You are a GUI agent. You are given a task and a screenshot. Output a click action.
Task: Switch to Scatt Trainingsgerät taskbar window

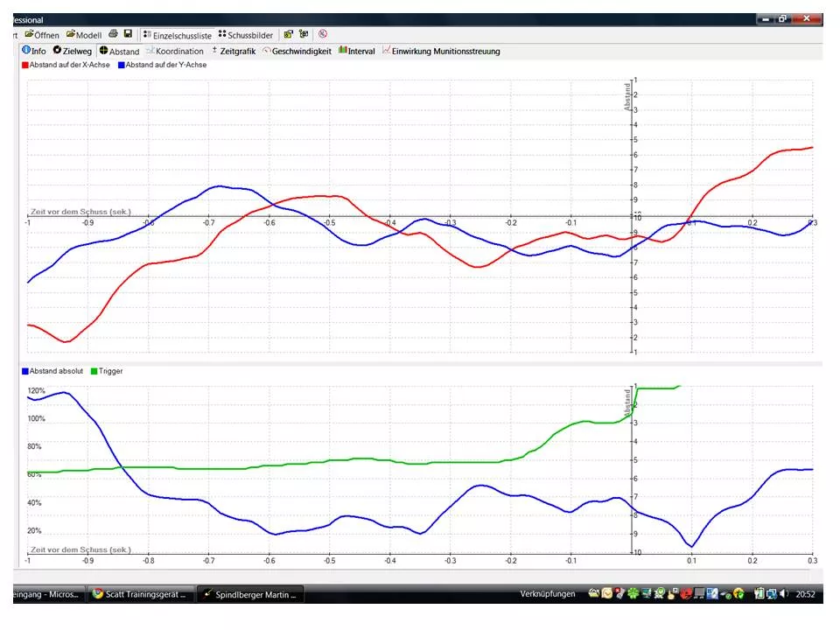[x=140, y=594]
